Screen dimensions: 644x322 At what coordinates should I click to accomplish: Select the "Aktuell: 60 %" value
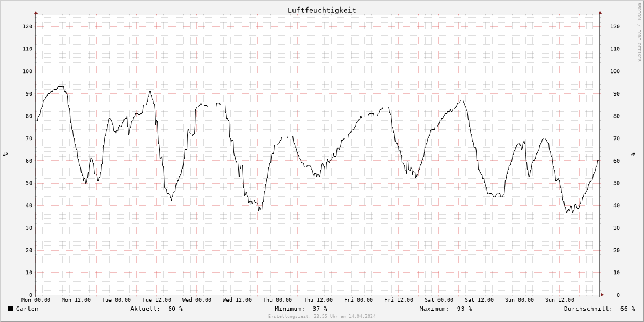(157, 309)
